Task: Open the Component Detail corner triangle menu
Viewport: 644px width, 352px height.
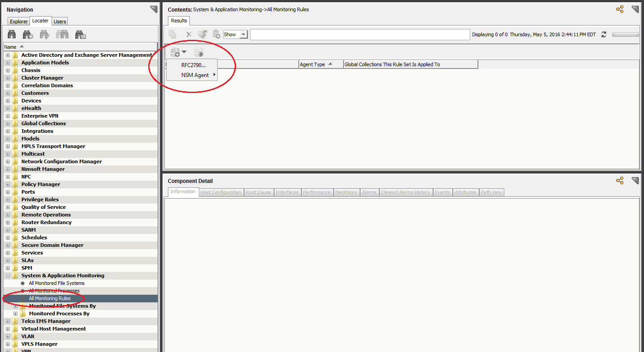Action: [635, 181]
